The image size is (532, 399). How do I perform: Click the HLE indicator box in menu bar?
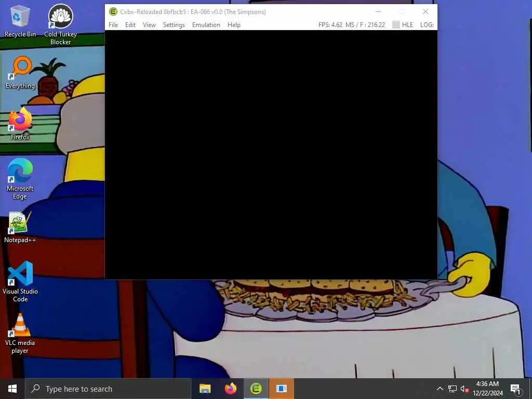point(396,24)
